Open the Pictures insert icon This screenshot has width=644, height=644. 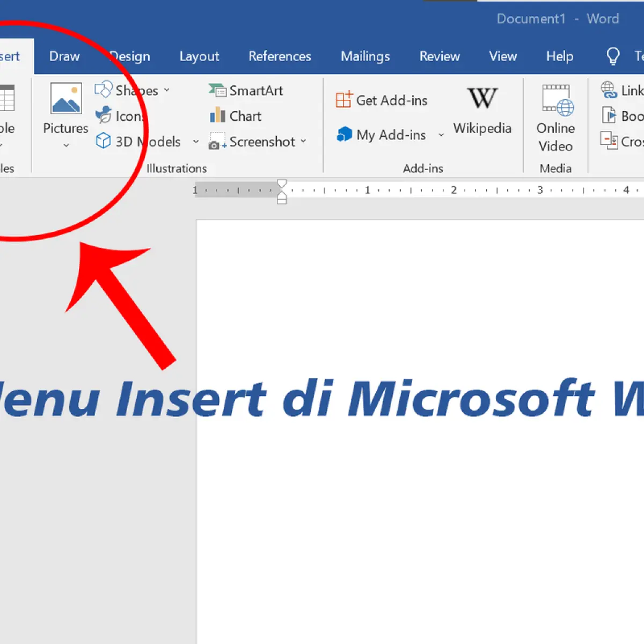[66, 98]
